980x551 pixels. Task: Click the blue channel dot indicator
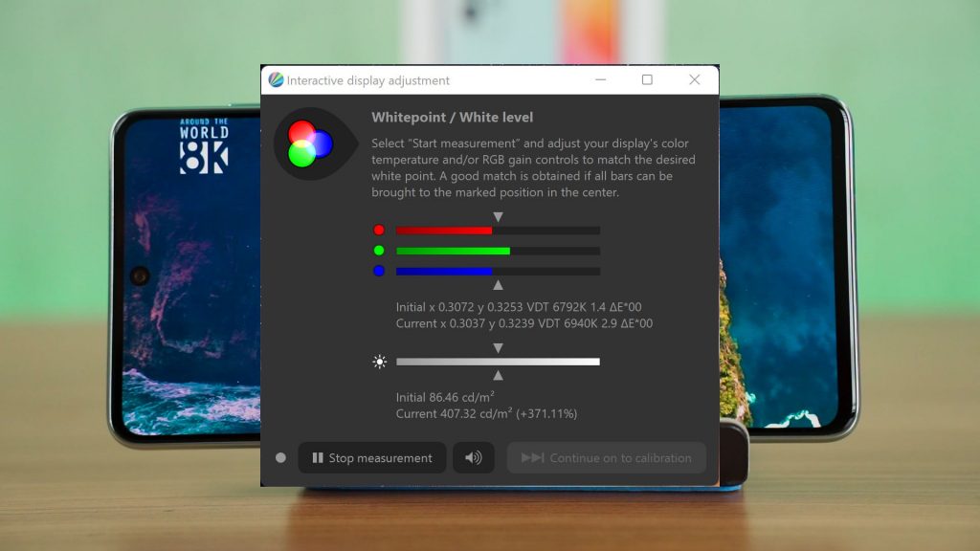tap(379, 271)
